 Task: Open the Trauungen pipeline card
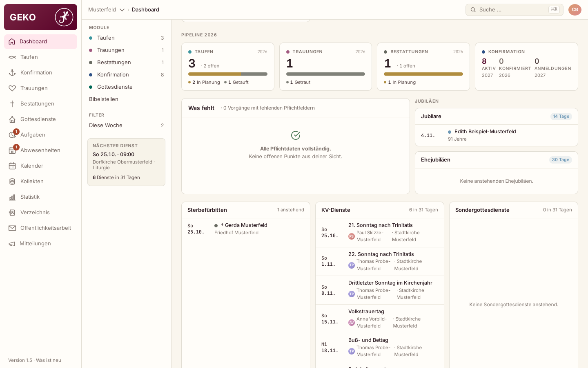[x=325, y=67]
